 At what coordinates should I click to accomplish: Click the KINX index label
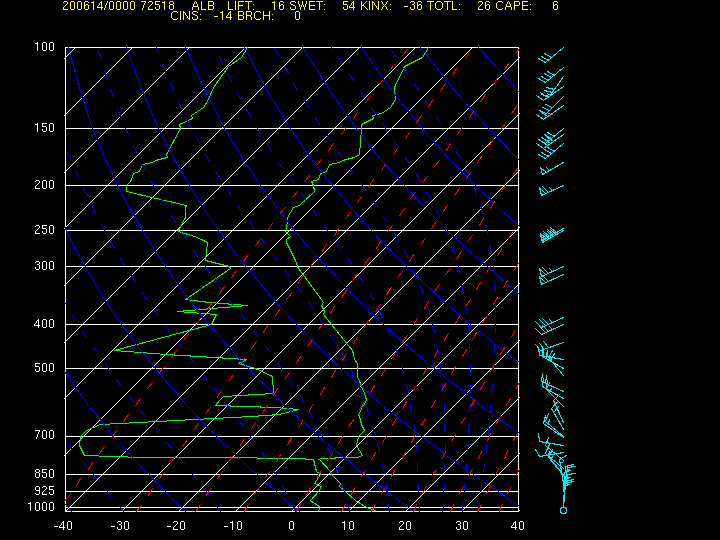pyautogui.click(x=375, y=6)
